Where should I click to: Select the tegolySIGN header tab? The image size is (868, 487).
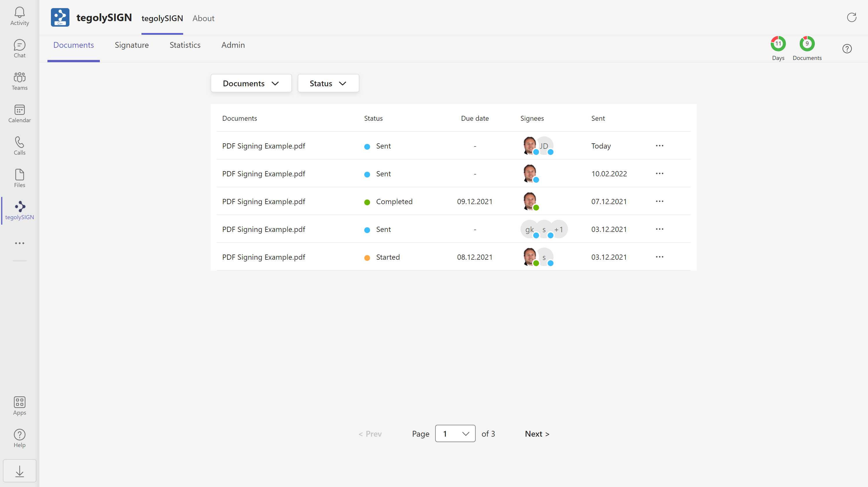click(x=162, y=18)
